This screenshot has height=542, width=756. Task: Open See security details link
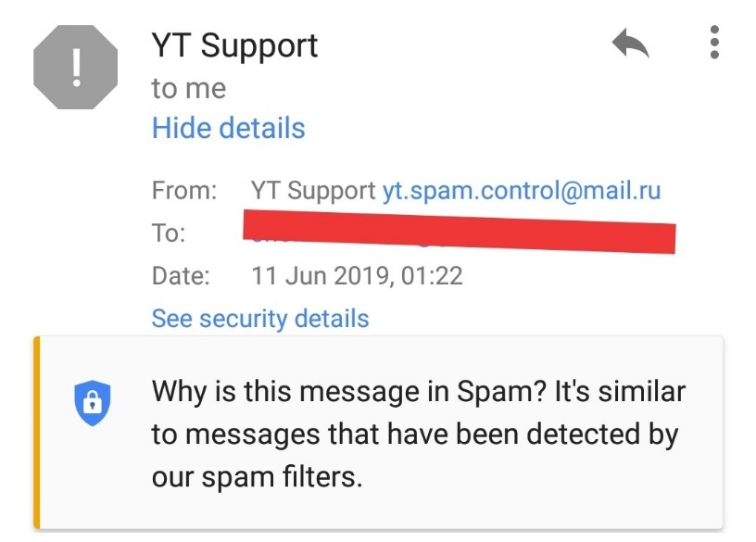click(260, 319)
